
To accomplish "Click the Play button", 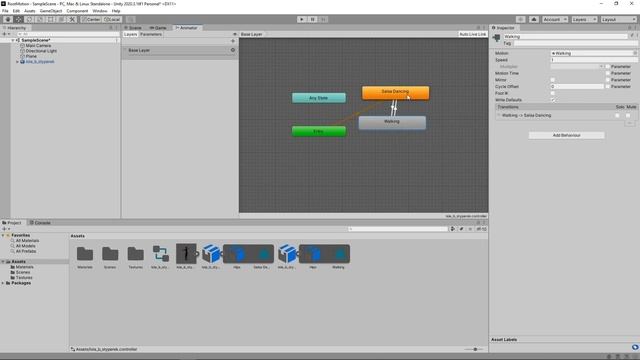I will (x=302, y=19).
